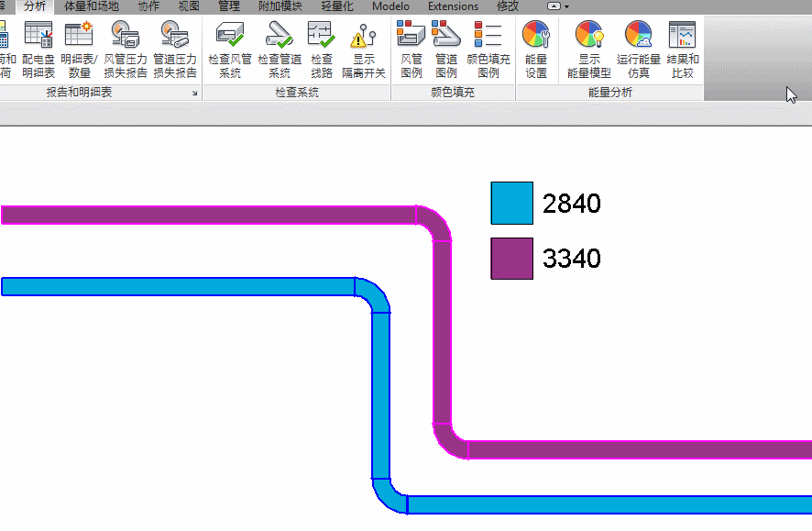Switch to the 视图 ribbon tab
The width and height of the screenshot is (812, 531).
click(189, 6)
